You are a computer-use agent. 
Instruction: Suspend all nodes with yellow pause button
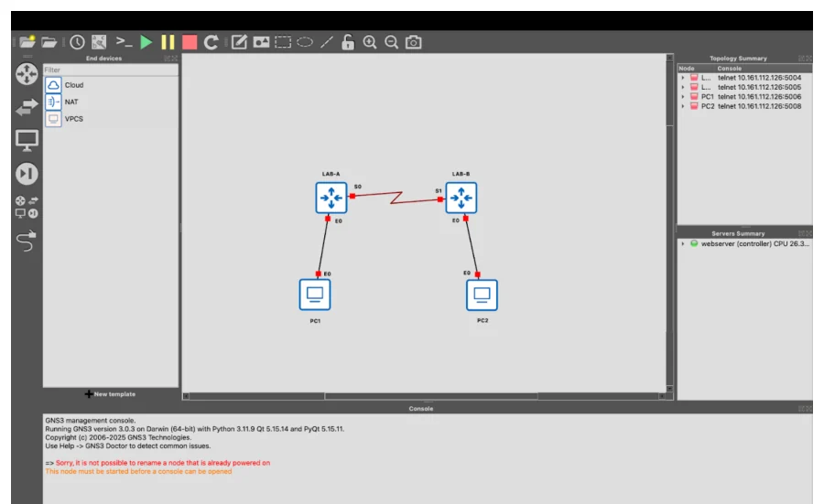(168, 42)
